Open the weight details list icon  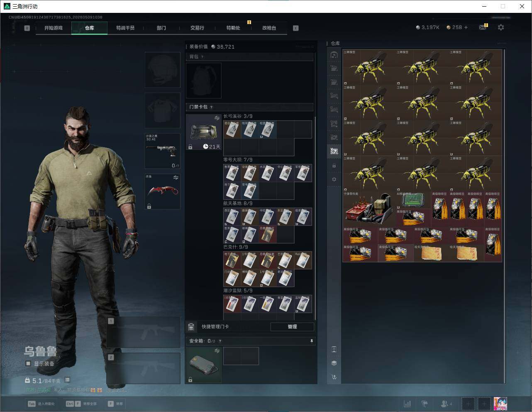pos(67,380)
